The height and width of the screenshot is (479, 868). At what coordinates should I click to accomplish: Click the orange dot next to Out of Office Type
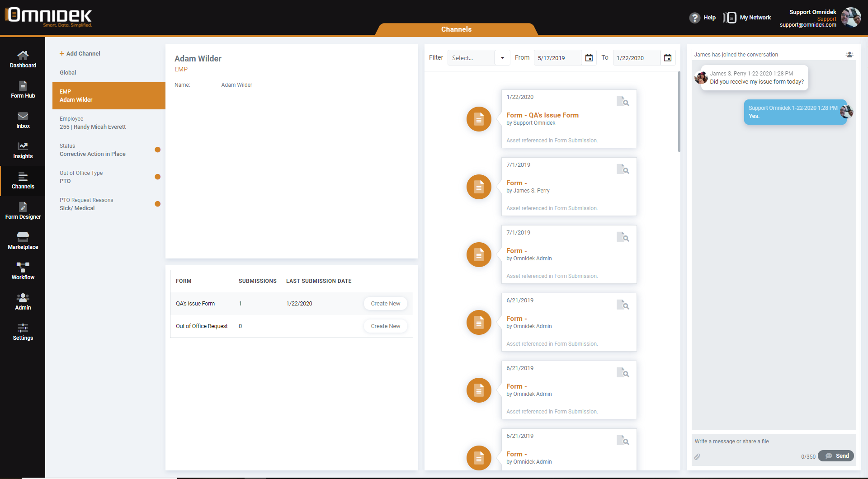pyautogui.click(x=158, y=177)
